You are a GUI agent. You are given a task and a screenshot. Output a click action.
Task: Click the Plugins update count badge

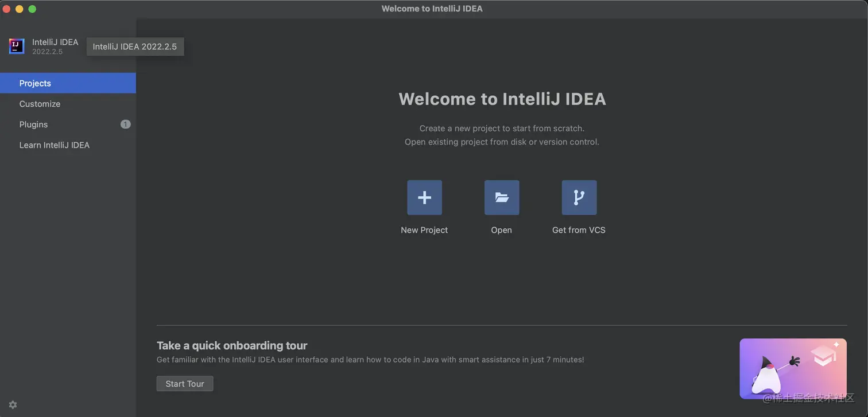coord(125,124)
